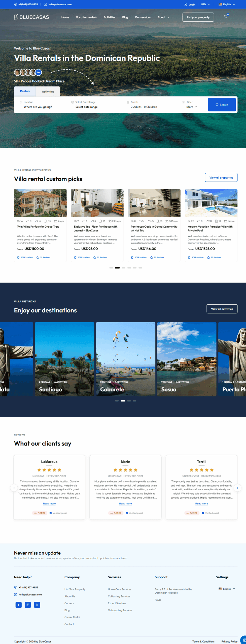
Task: Click View all activities button
Action: pyautogui.click(x=222, y=309)
